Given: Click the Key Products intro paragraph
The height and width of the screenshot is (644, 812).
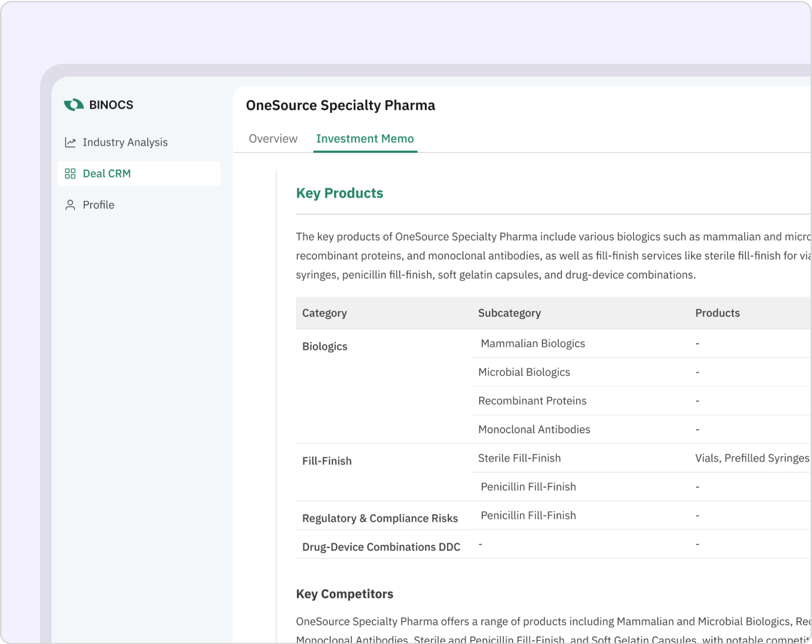Looking at the screenshot, I should coord(553,256).
